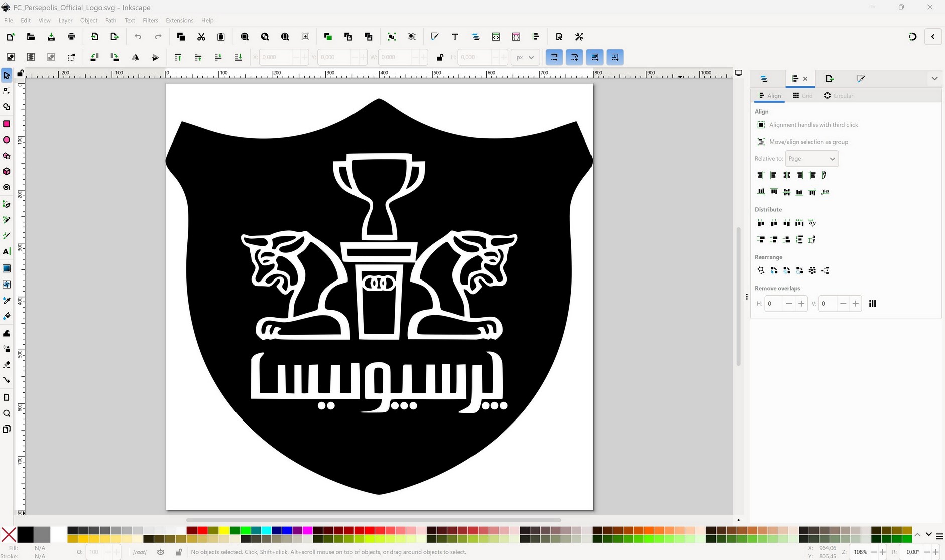Choose the Paint Bucket tool
The height and width of the screenshot is (560, 945).
(x=7, y=316)
